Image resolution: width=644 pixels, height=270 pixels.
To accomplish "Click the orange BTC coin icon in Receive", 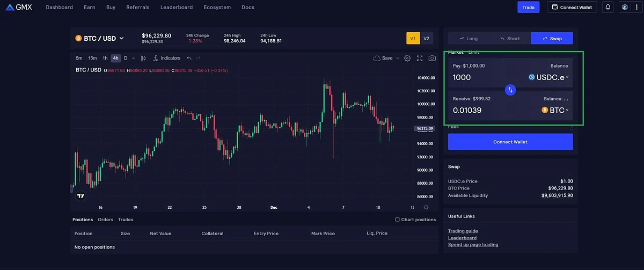I will [x=545, y=110].
